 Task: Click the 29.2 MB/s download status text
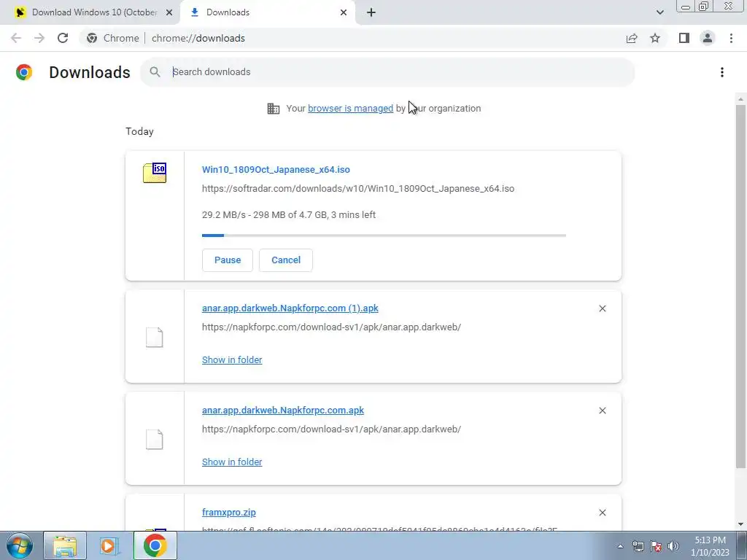click(289, 215)
